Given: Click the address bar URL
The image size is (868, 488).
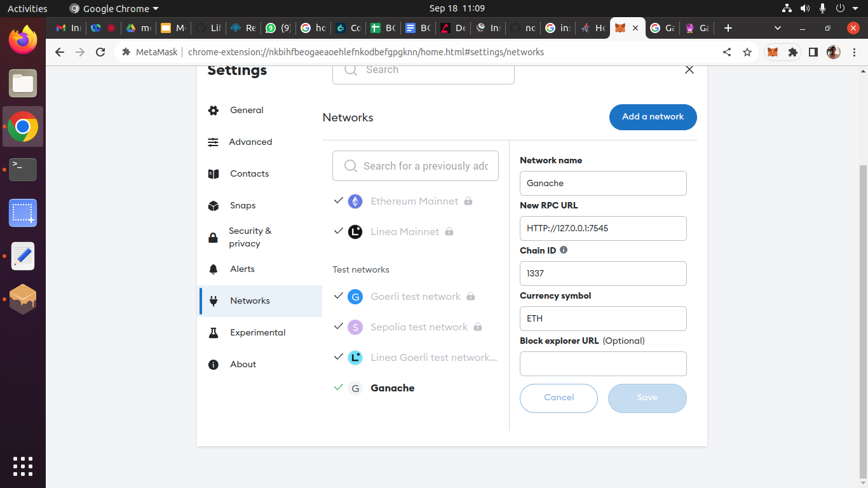Looking at the screenshot, I should point(366,52).
